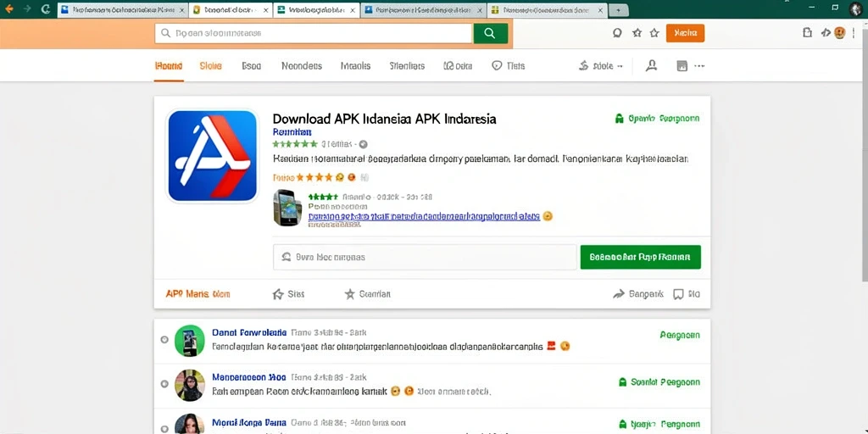Screen dimensions: 868x434
Task: Open the Tiers tab in navigation bar
Action: [509, 66]
